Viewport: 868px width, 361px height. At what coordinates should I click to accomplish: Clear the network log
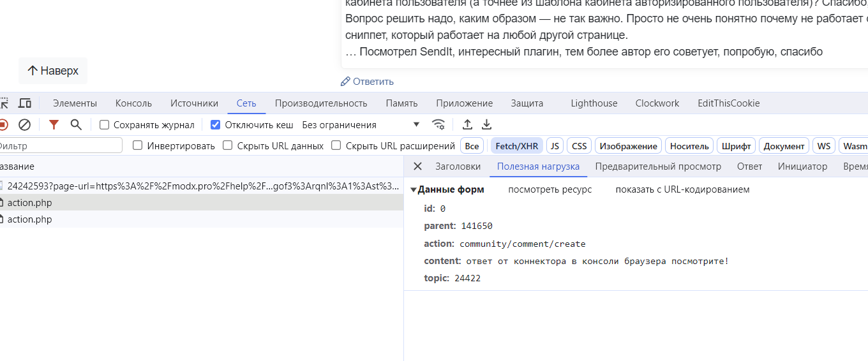coord(24,125)
